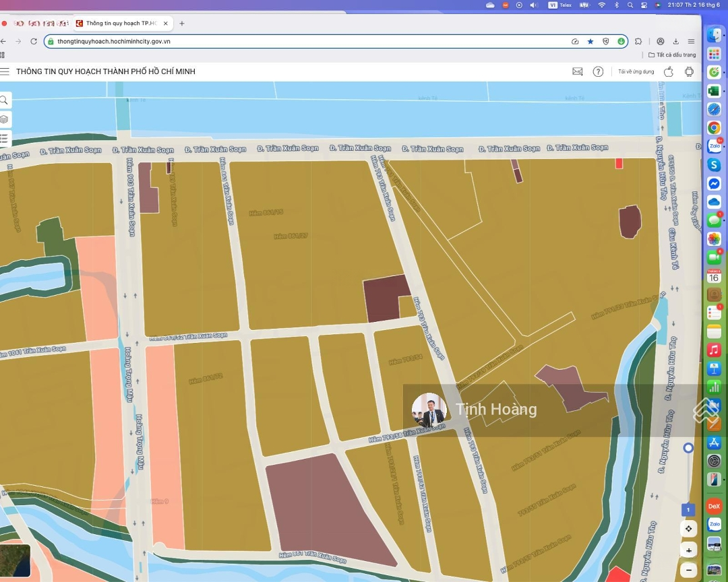
Task: Open the help question mark icon
Action: [598, 71]
